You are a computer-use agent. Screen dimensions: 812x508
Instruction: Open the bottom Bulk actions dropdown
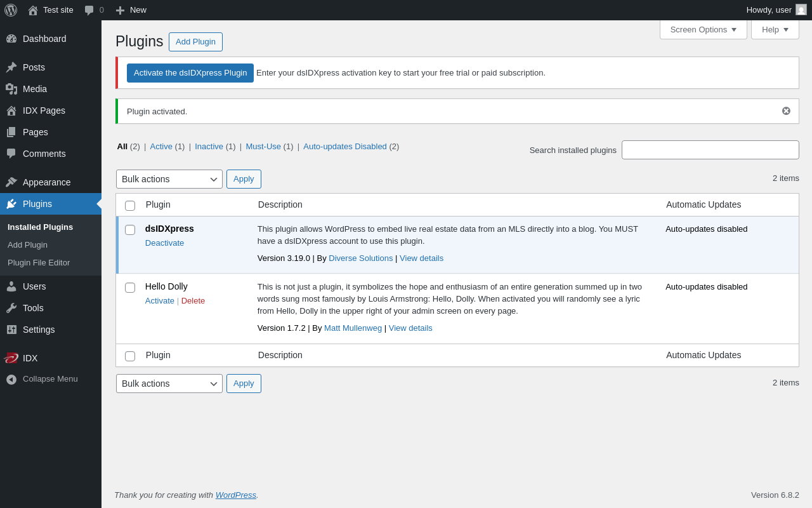(169, 384)
